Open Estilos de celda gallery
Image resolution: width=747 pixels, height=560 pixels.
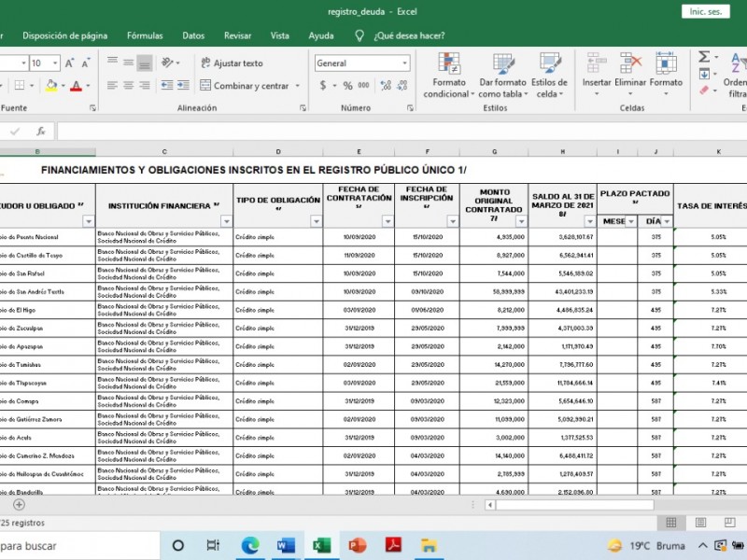tap(549, 76)
